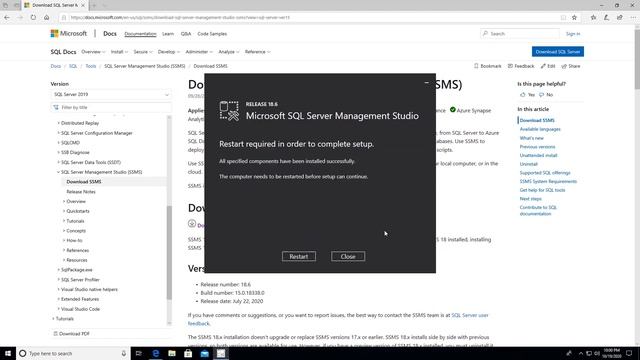Expand the Overview menu in SQL Docs
The image size is (640, 360).
click(x=93, y=52)
